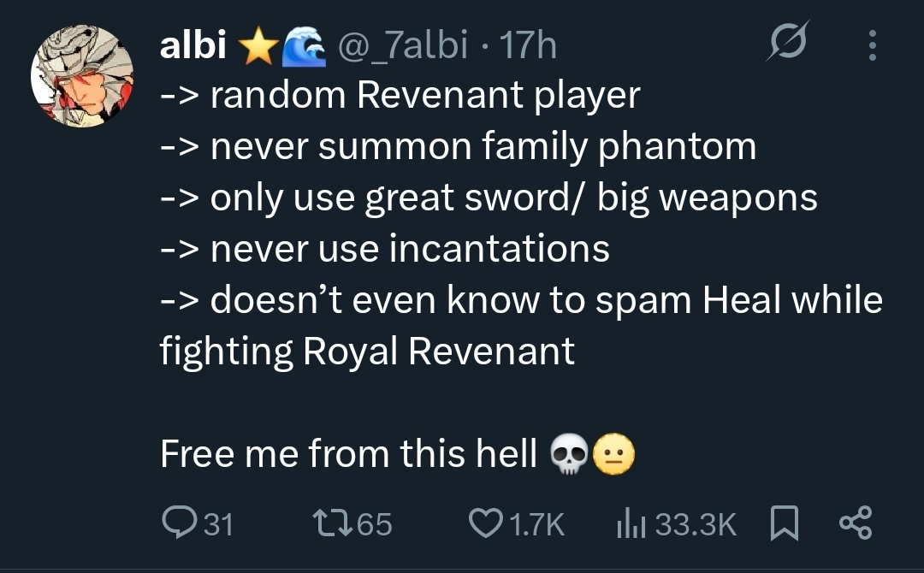Open the share icon
The height and width of the screenshot is (573, 924).
(856, 523)
